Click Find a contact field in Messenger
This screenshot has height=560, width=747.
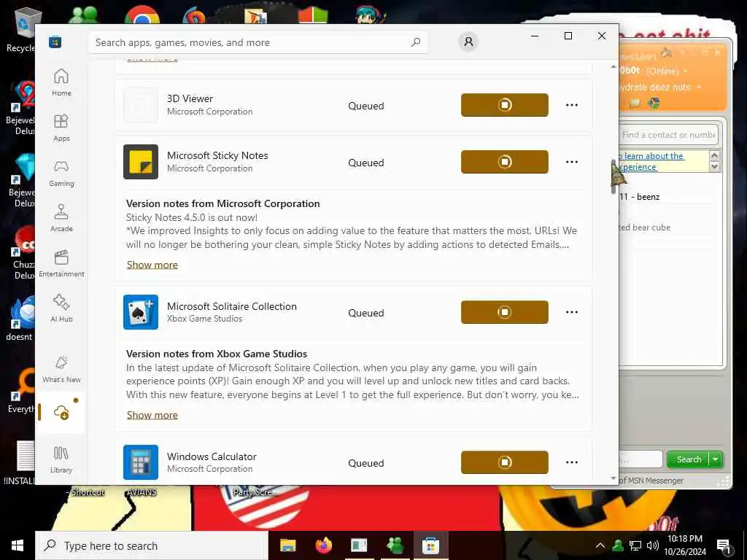coord(669,135)
